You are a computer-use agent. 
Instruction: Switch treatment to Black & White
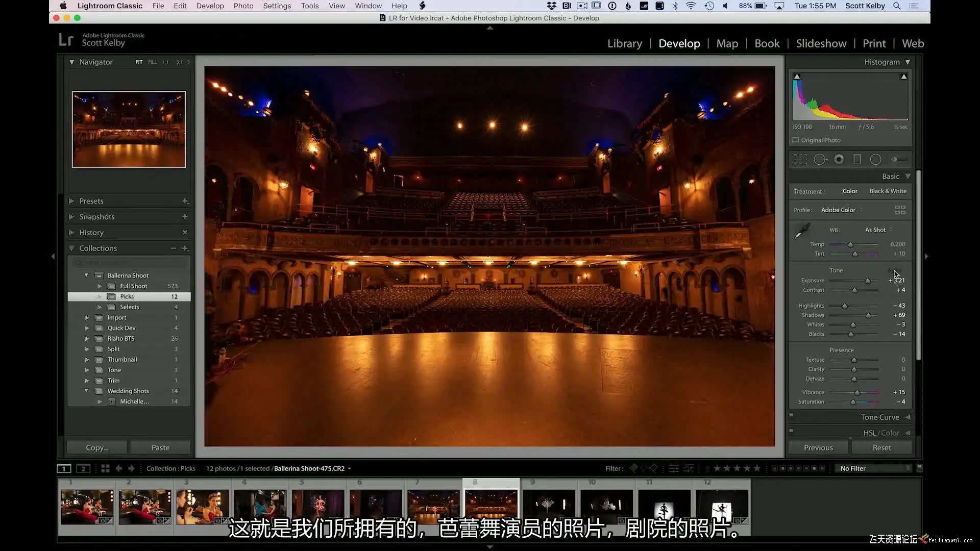tap(888, 191)
